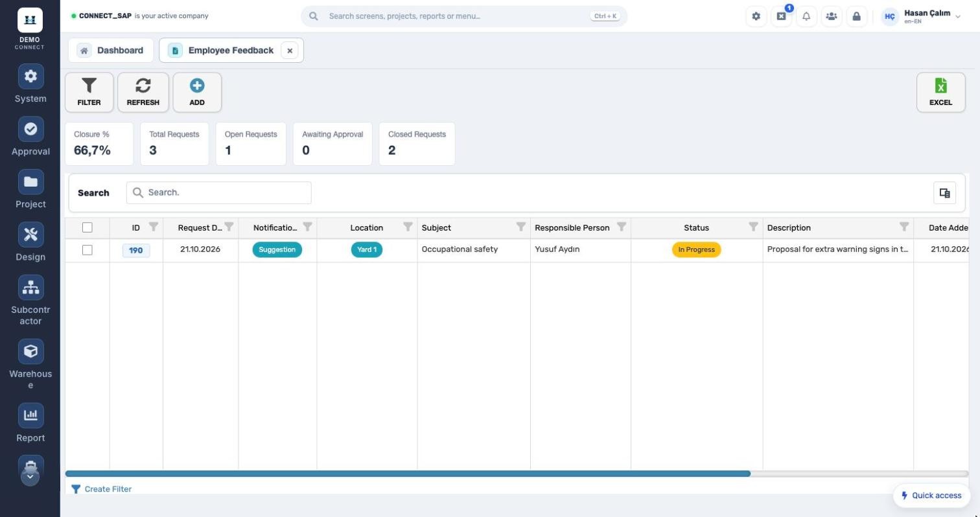The image size is (980, 517).
Task: Open record ID 190
Action: (136, 250)
